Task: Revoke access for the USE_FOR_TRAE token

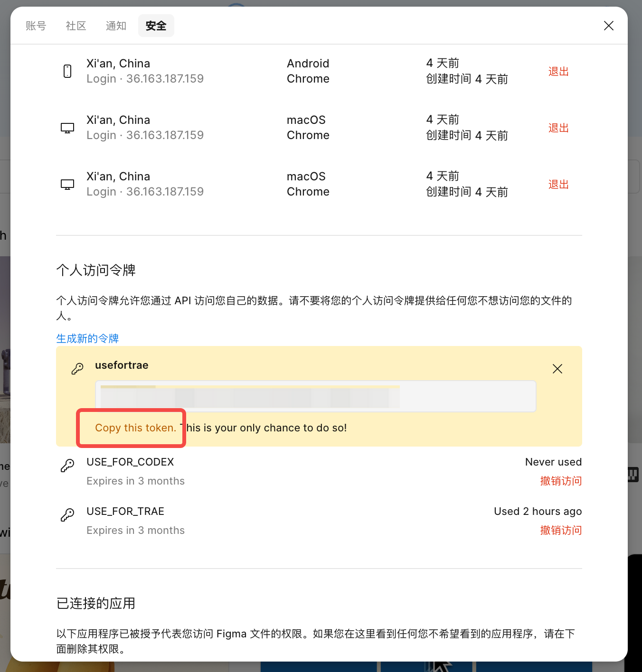Action: click(x=561, y=530)
